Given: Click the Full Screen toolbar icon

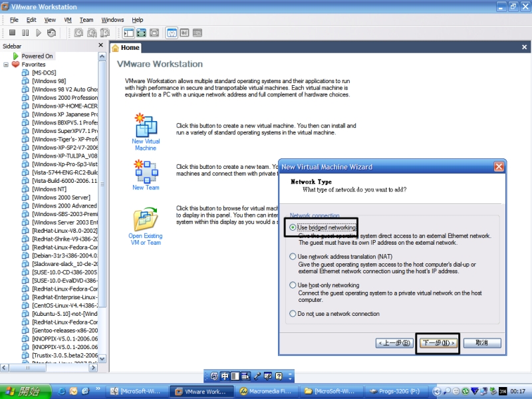Looking at the screenshot, I should [154, 33].
